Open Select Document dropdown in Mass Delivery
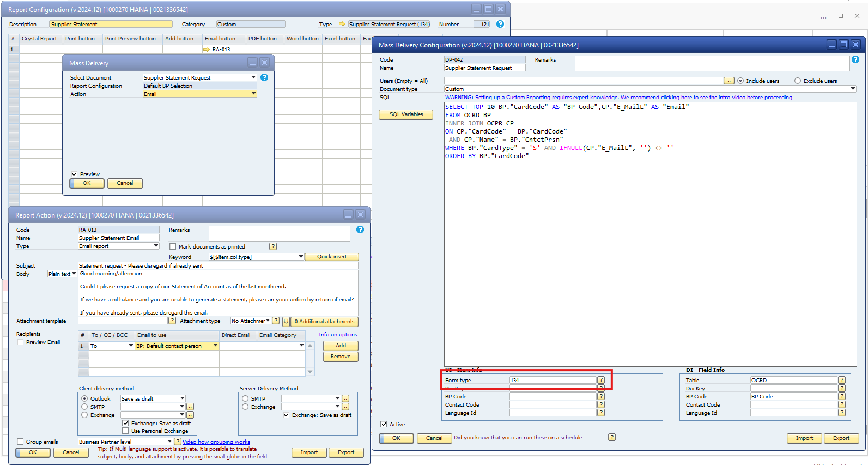The image size is (868, 465). click(x=253, y=77)
